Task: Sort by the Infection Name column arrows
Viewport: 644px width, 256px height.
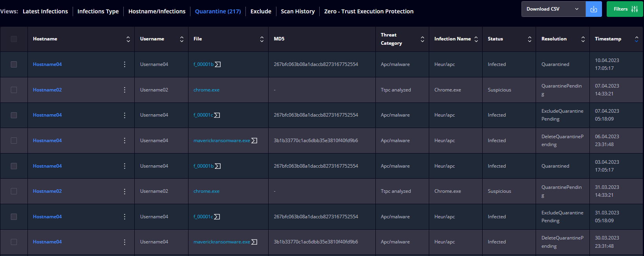Action: coord(476,39)
